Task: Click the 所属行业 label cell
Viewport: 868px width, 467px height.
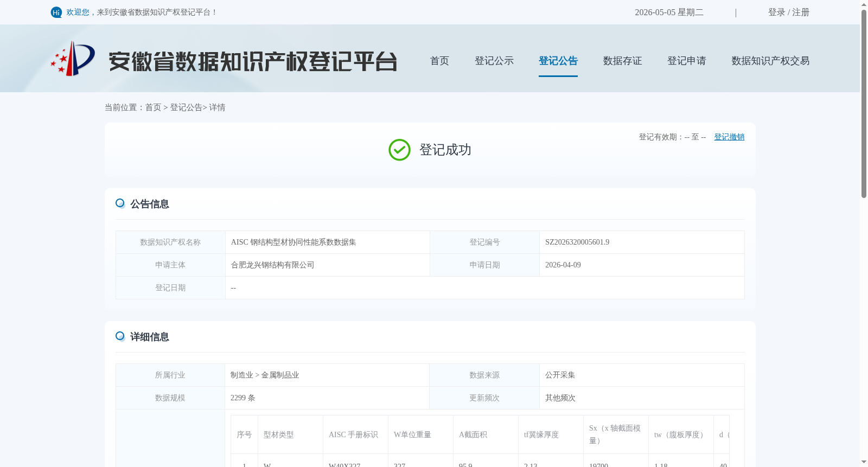Action: coord(170,375)
